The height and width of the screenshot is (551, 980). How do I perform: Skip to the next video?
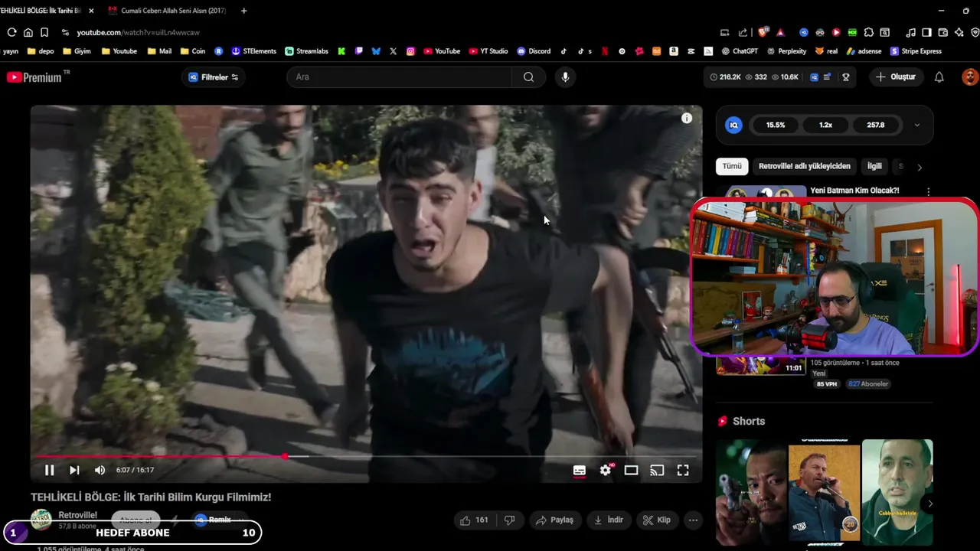[74, 470]
